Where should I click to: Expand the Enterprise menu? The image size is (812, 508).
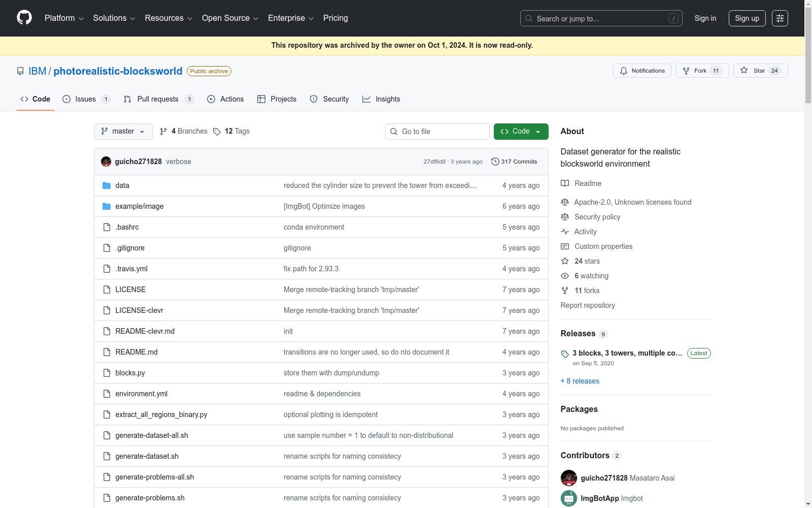pyautogui.click(x=291, y=18)
